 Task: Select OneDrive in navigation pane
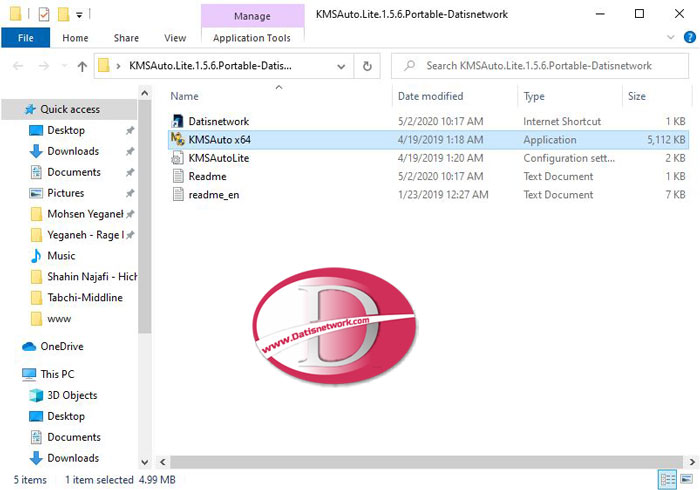point(62,346)
